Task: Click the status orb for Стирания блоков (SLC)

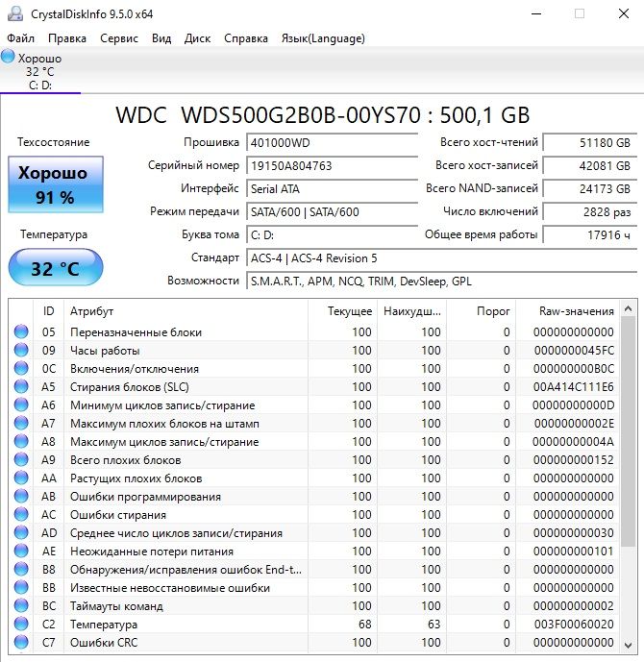Action: point(21,386)
